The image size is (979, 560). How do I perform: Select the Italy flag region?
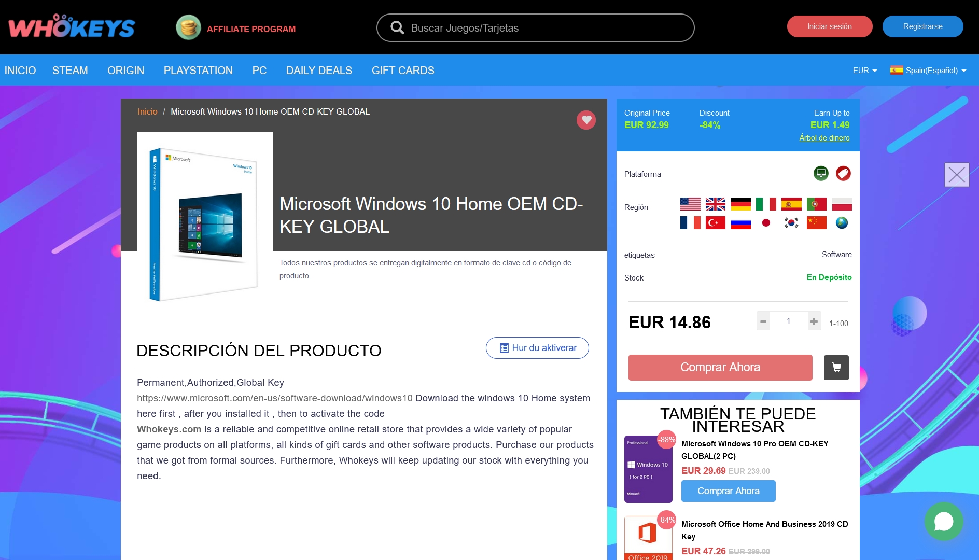(766, 204)
